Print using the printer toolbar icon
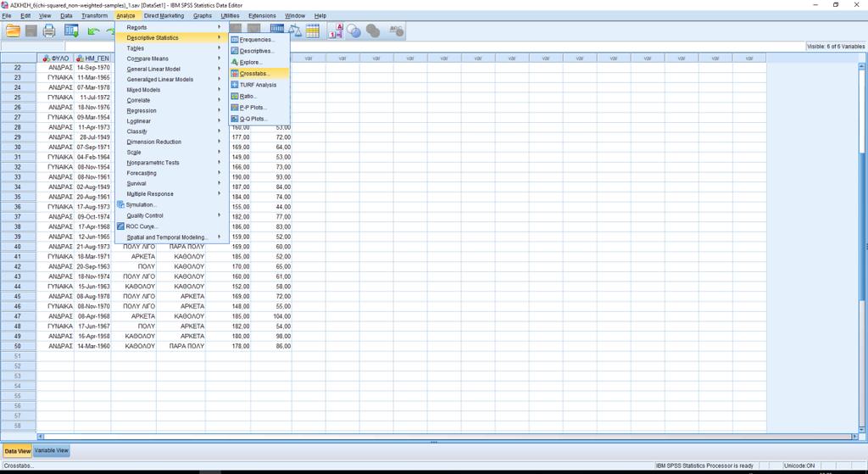 tap(49, 31)
